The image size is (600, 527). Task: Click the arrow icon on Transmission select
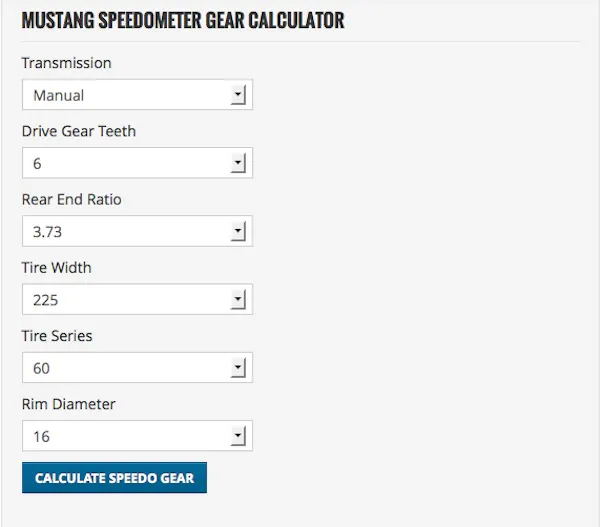[238, 95]
